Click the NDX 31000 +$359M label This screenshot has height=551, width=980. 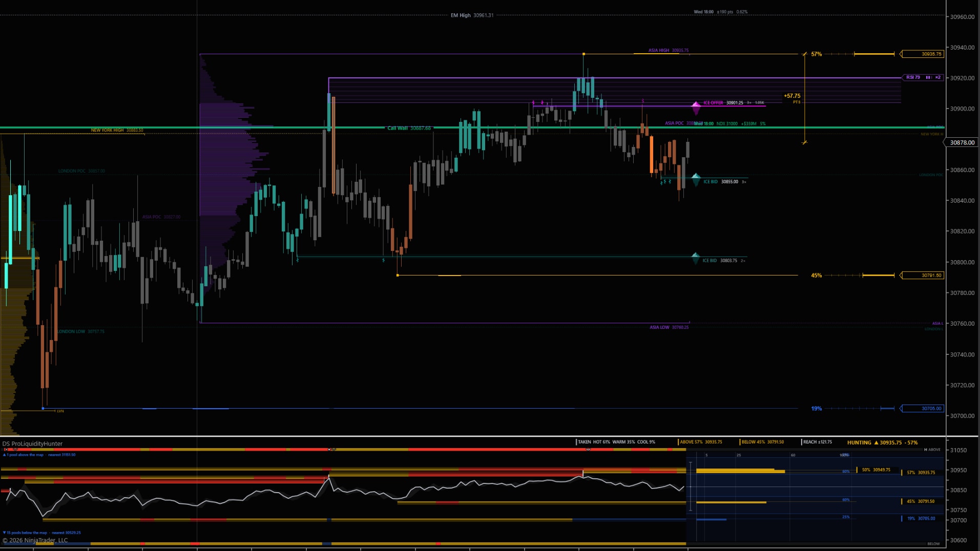(737, 124)
